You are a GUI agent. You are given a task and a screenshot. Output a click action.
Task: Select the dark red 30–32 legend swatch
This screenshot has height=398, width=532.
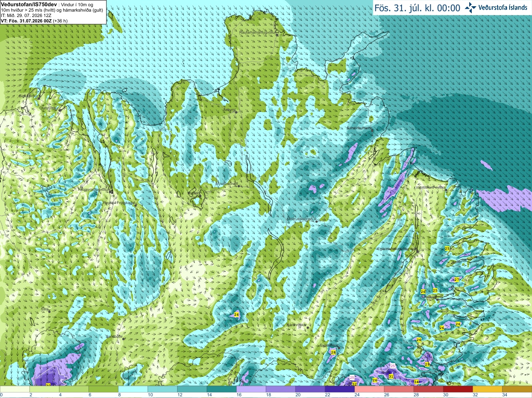point(458,389)
